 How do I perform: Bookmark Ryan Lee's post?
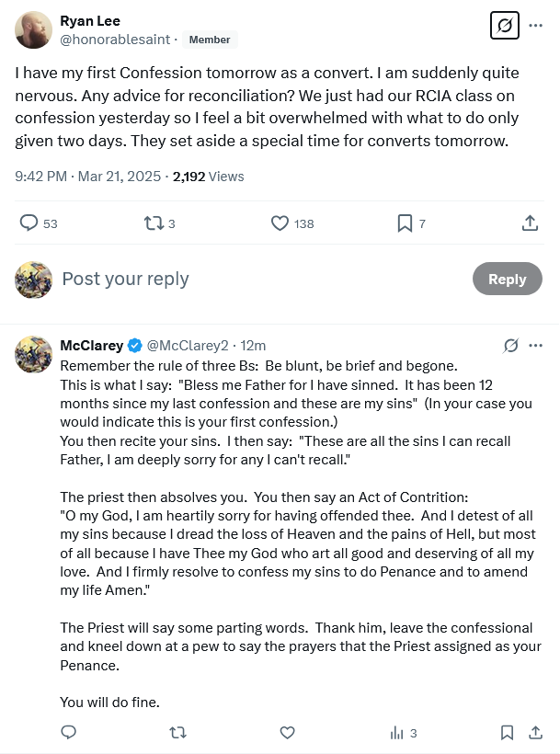(405, 223)
